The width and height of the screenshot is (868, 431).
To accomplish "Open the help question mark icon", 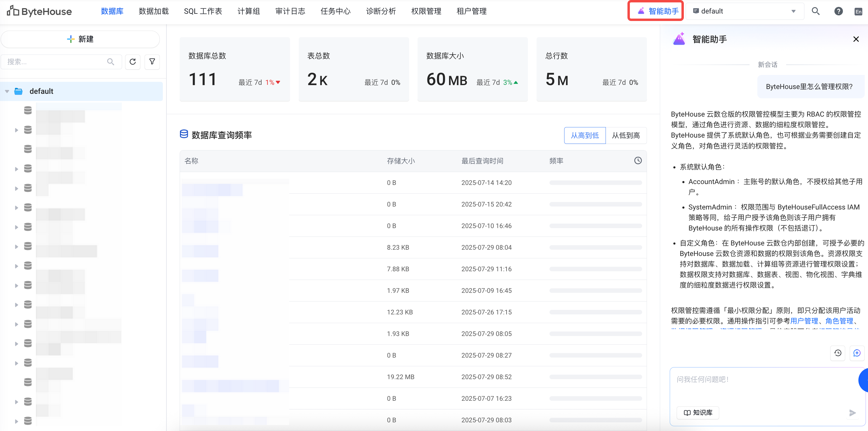I will pos(838,11).
